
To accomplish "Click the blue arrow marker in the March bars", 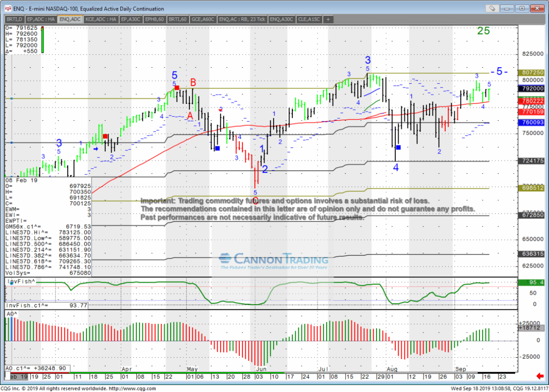I will [x=96, y=149].
